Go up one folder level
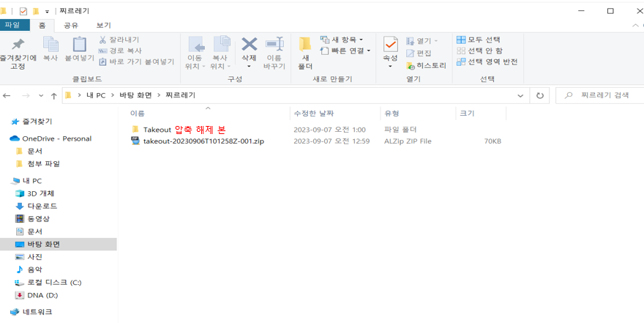The height and width of the screenshot is (323, 644). pos(54,96)
